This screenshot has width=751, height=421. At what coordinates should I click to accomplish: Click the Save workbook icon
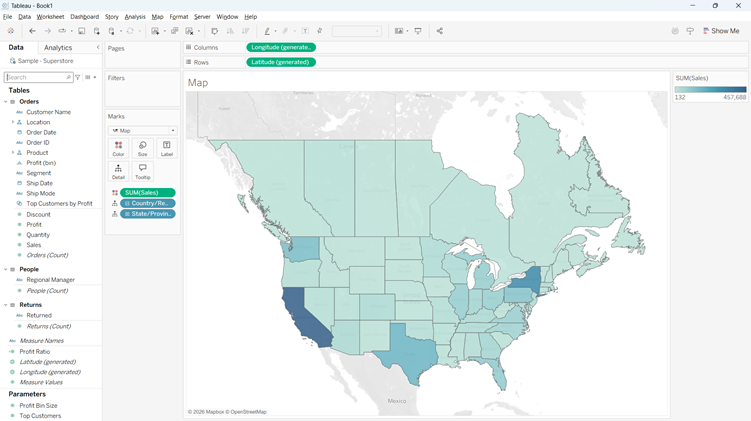click(x=81, y=31)
